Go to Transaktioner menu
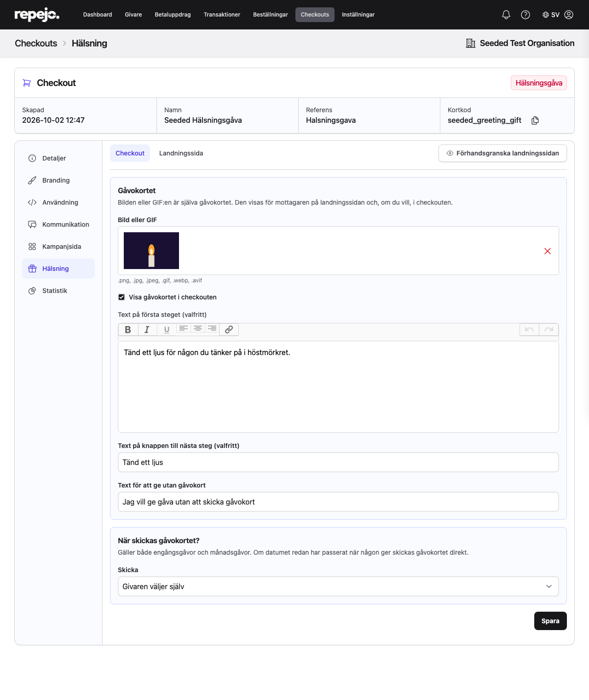 pos(222,15)
